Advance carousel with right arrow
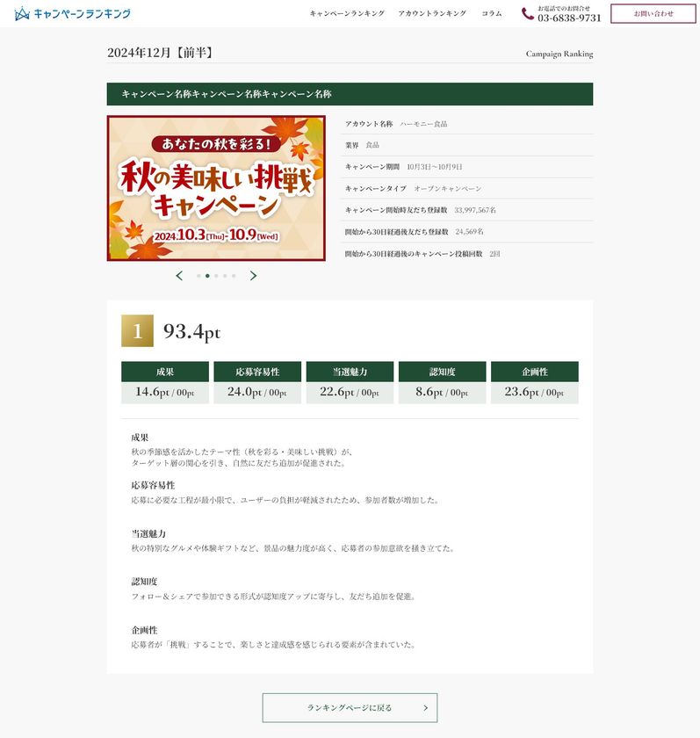Screen dimensions: 700x738 click(x=253, y=276)
